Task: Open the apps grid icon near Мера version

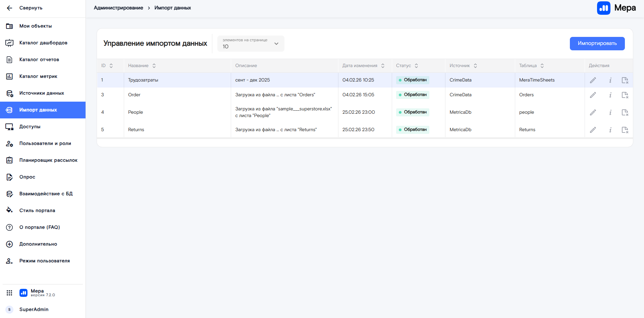Action: 9,293
